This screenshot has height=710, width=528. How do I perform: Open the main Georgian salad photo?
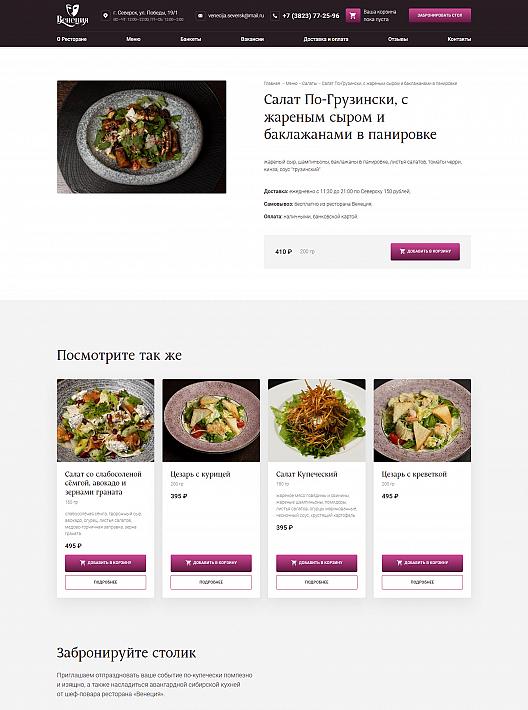[x=141, y=137]
